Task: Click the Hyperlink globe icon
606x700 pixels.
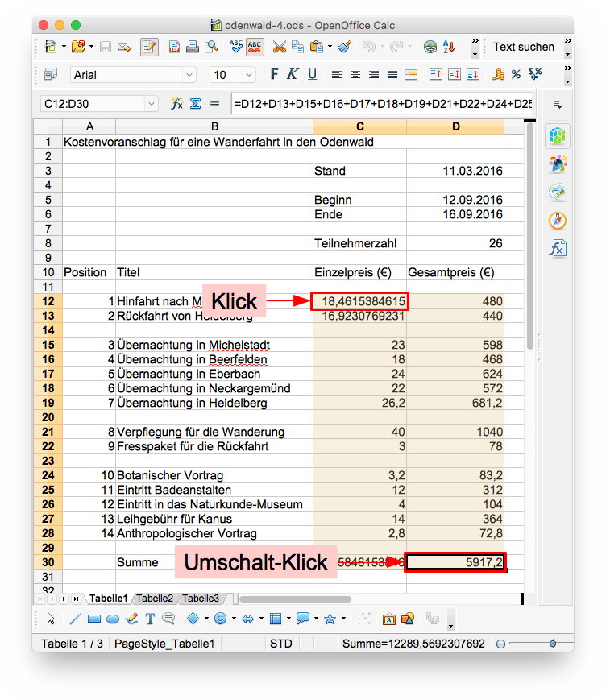Action: click(x=430, y=47)
